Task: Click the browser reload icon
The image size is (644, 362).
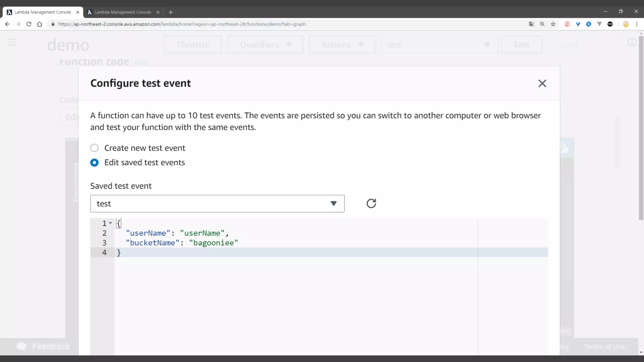Action: [x=29, y=24]
